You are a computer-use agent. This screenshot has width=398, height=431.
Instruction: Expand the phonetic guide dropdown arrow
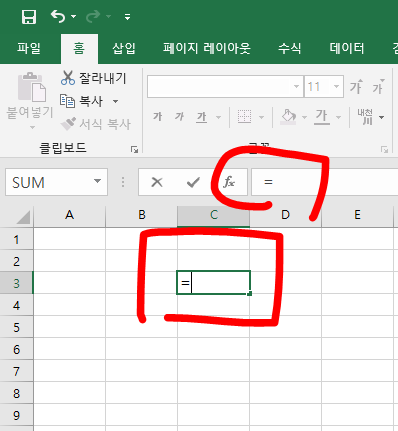(x=382, y=117)
